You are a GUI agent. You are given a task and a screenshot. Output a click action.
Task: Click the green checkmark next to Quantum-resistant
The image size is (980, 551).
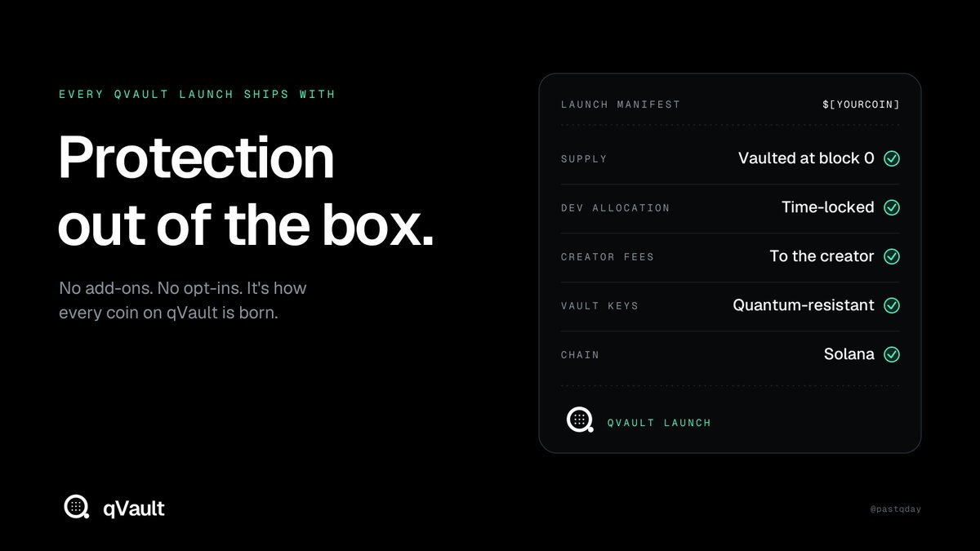pyautogui.click(x=892, y=305)
